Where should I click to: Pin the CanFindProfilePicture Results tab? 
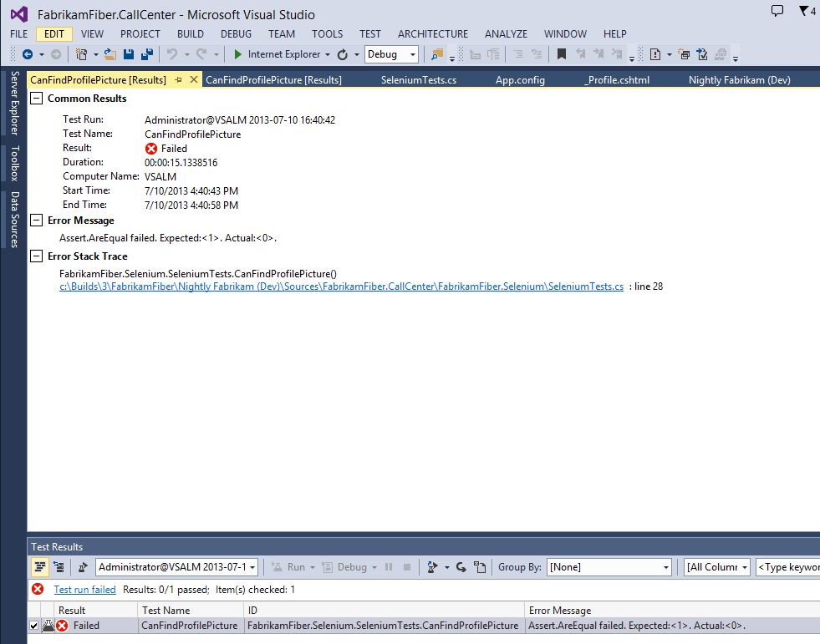(x=178, y=80)
